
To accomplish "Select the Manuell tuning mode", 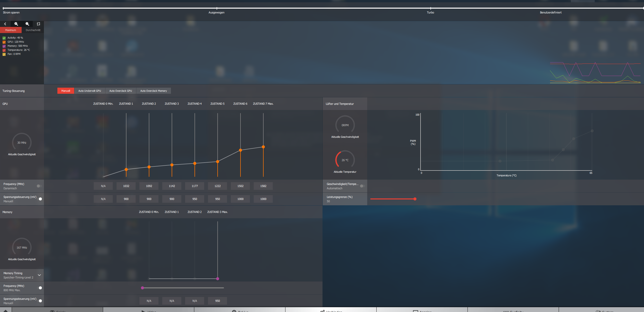I will point(66,91).
